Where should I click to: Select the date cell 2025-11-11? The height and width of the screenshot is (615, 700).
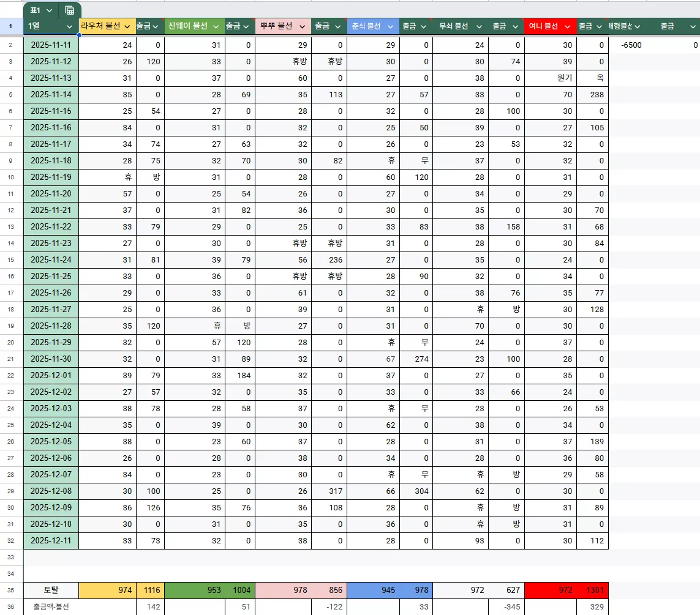point(51,45)
